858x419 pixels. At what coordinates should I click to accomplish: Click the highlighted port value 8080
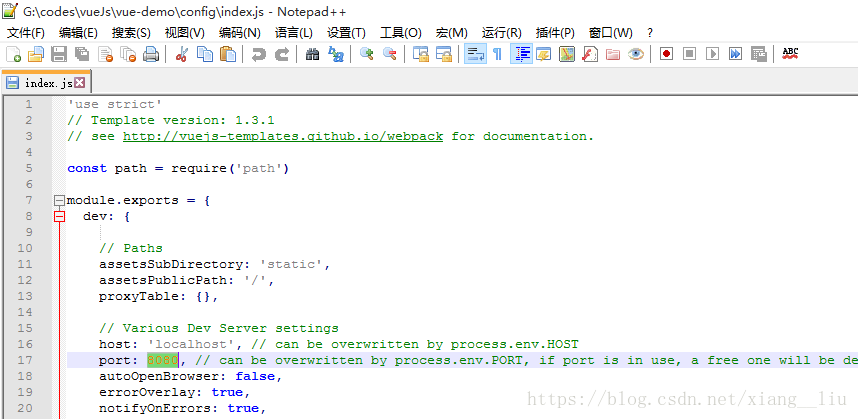(163, 360)
